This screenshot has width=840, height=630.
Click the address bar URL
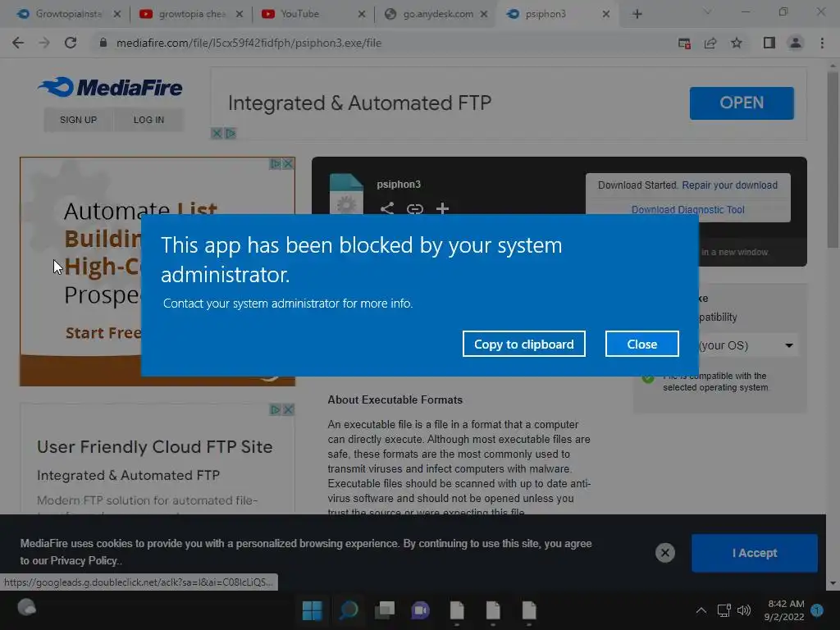click(x=249, y=43)
